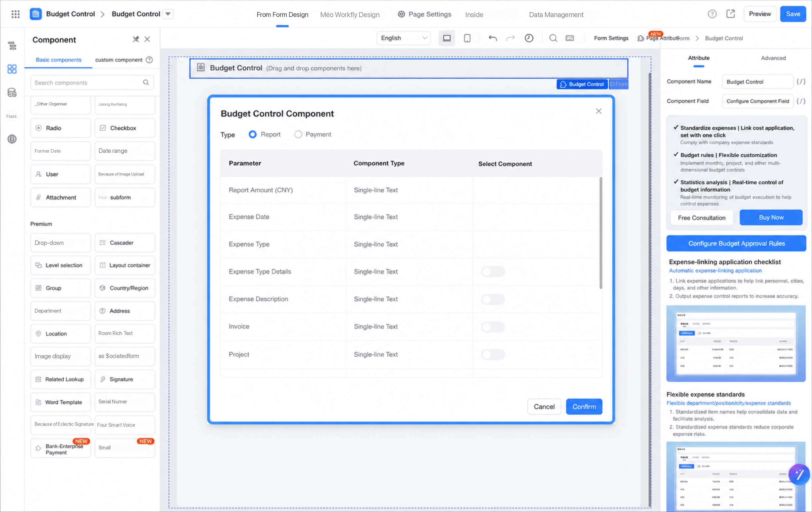Click the open-in-new-window icon
This screenshot has height=512, width=812.
(x=730, y=14)
